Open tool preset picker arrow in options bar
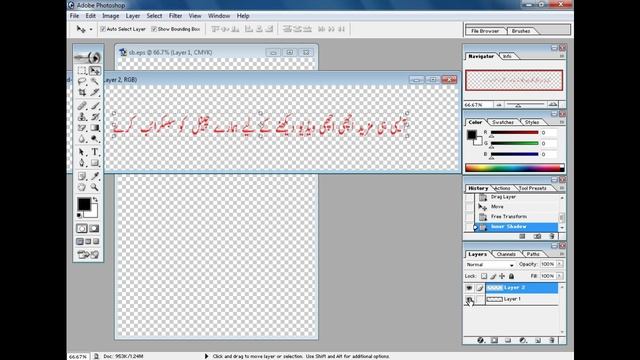The height and width of the screenshot is (360, 640). [x=91, y=29]
